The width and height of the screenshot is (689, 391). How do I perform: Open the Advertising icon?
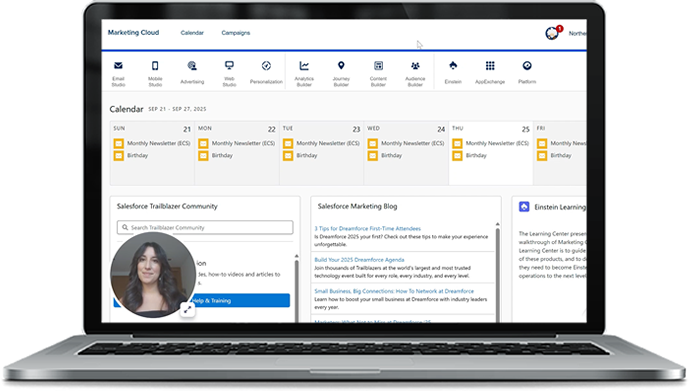pyautogui.click(x=192, y=66)
